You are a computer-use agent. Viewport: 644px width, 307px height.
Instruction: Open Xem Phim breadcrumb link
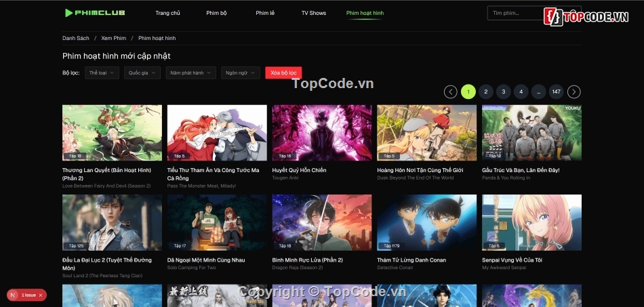(x=114, y=38)
